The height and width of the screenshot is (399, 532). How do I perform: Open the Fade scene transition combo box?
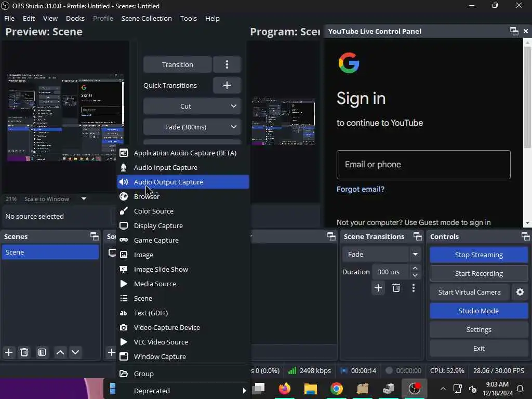[382, 254]
